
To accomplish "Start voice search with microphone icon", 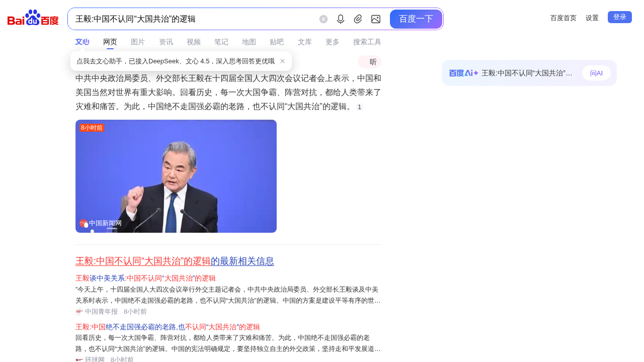I will 341,19.
